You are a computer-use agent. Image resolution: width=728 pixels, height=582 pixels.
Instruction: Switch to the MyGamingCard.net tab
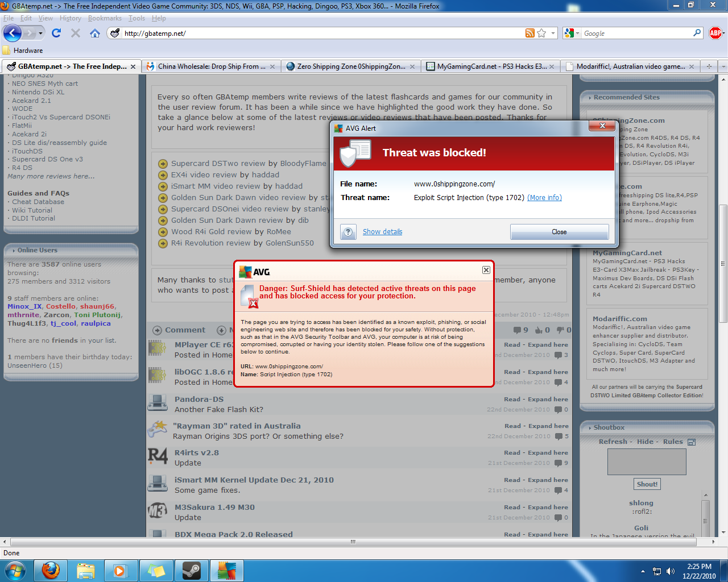pyautogui.click(x=491, y=66)
